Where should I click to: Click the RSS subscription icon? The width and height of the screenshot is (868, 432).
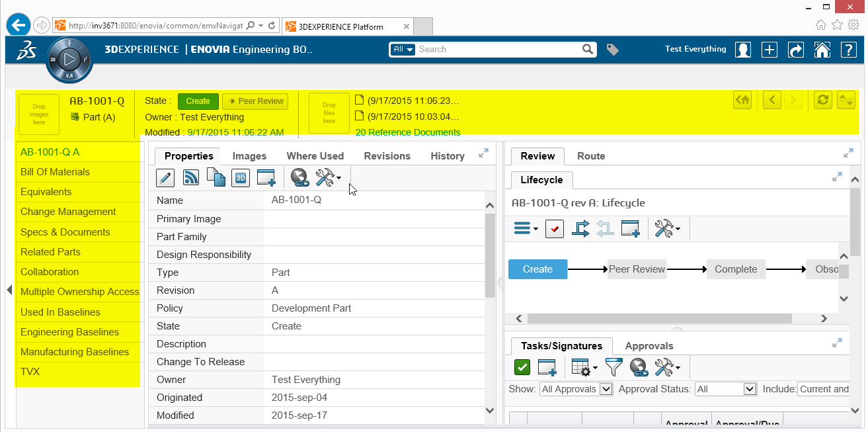[x=191, y=177]
